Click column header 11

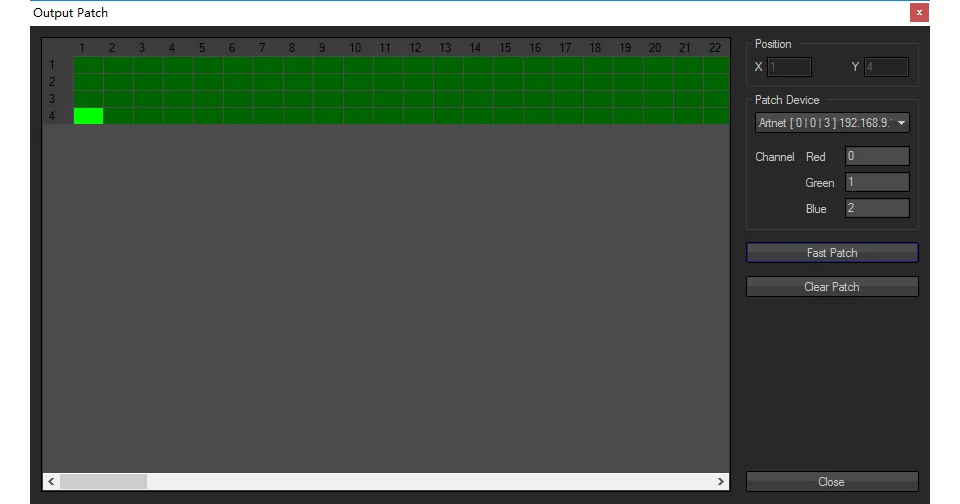tap(384, 48)
